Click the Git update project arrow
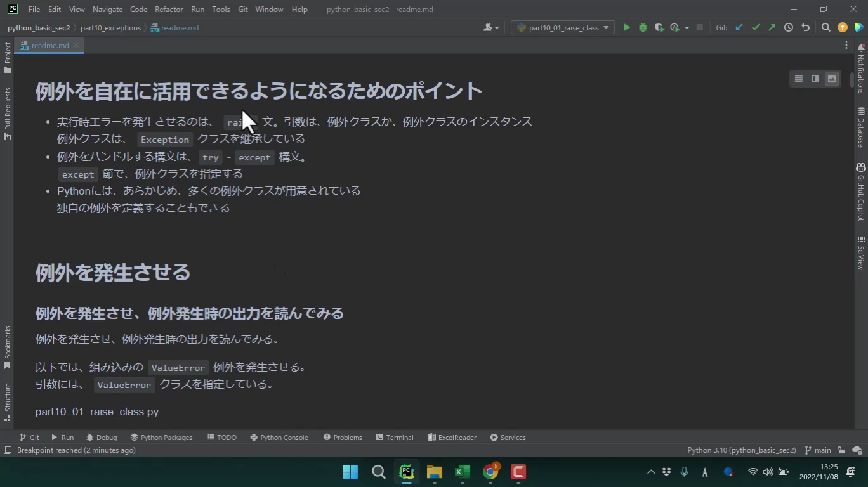The height and width of the screenshot is (487, 868). pos(739,27)
